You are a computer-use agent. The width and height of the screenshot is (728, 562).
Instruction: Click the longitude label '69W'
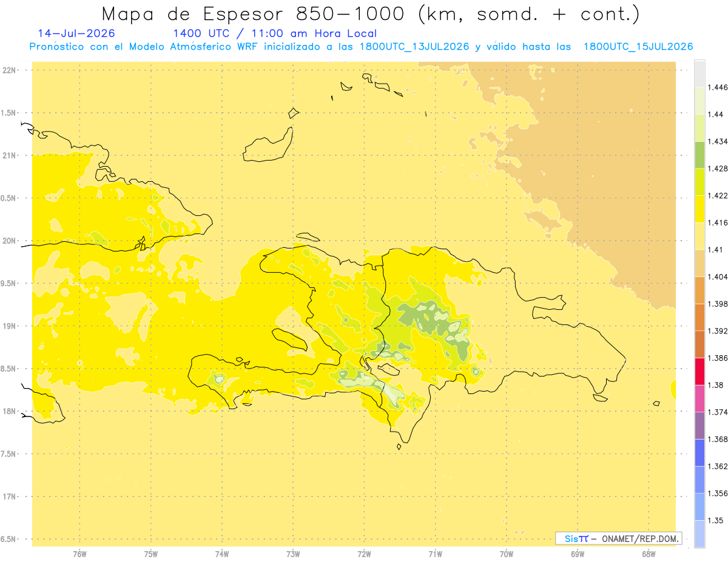pyautogui.click(x=578, y=554)
